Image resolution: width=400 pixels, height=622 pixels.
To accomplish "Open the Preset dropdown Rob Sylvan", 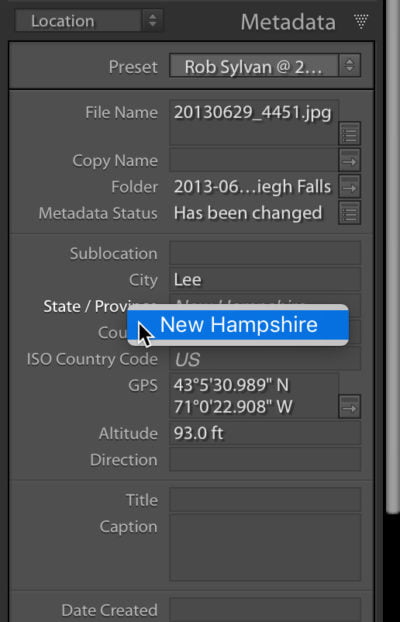I will [x=265, y=65].
